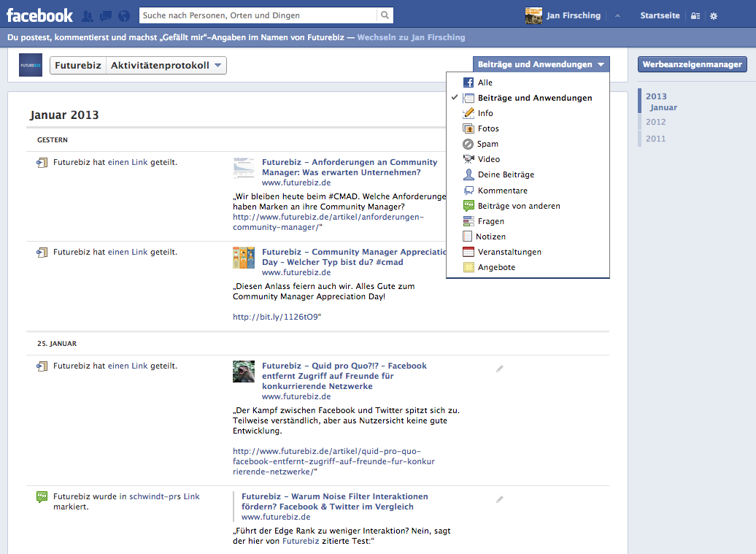Viewport: 756px width, 554px height.
Task: Expand the arrow next to Jan Firsching
Action: tap(617, 15)
